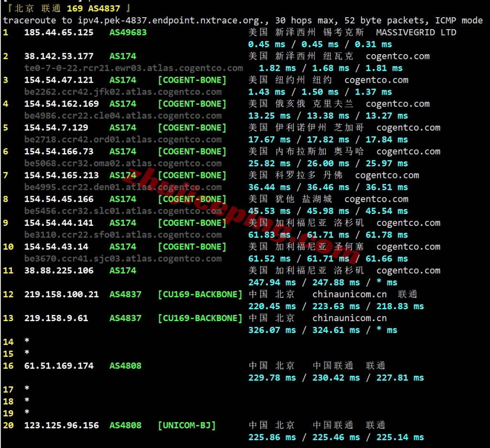Select IP address 123.125.96.156

(62, 425)
